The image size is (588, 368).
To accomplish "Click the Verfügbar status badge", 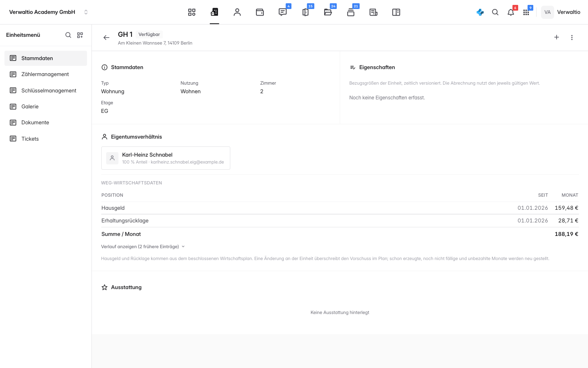I will (149, 35).
